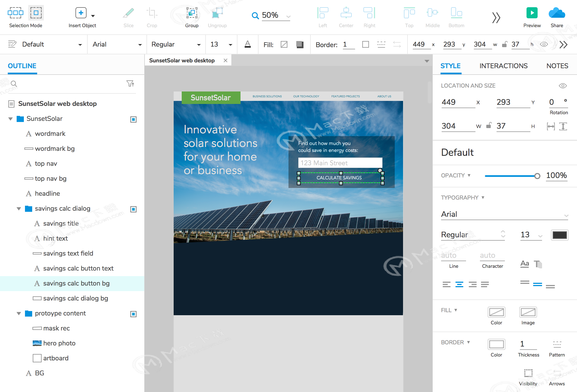Screen dimensions: 577x392
Task: Switch to the STYLE tab
Action: (451, 66)
